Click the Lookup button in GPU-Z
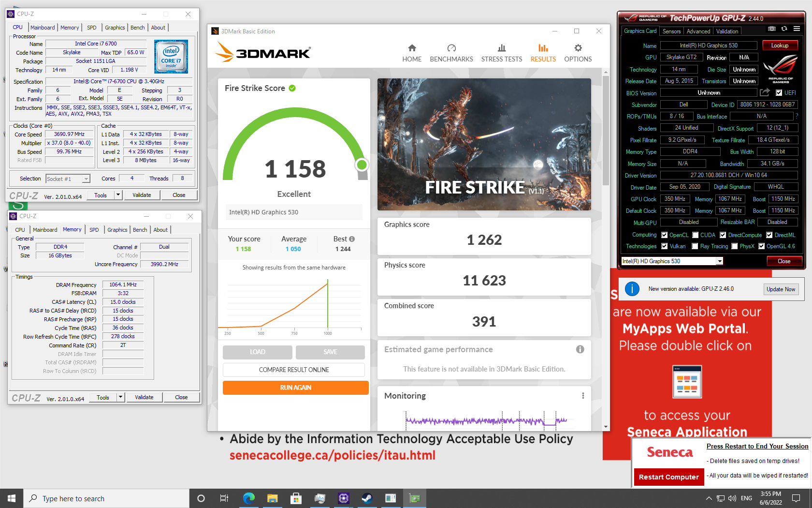Screen dimensions: 812x508 coord(780,45)
